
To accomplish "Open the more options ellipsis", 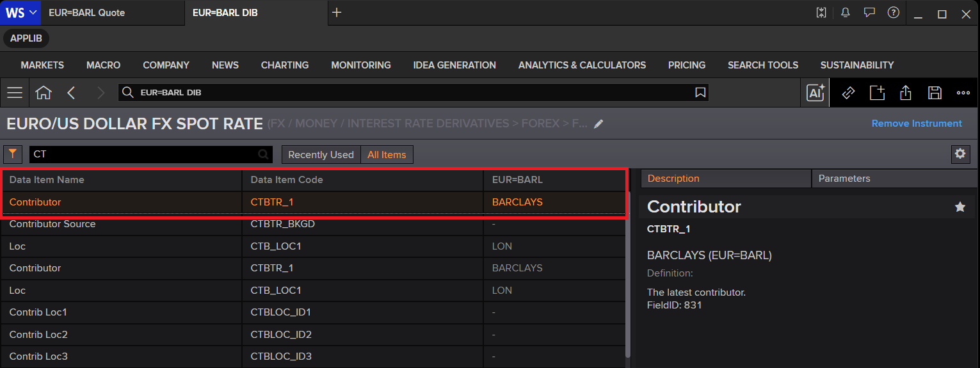I will tap(963, 93).
